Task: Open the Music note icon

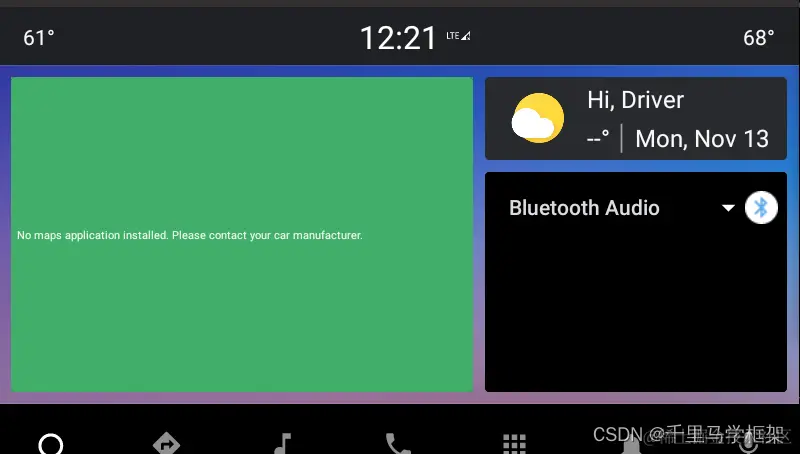Action: pos(282,443)
